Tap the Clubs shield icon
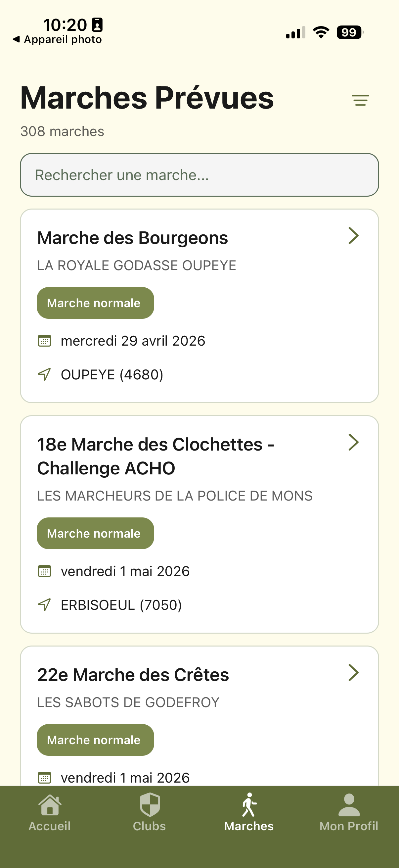Image resolution: width=399 pixels, height=868 pixels. 150,805
